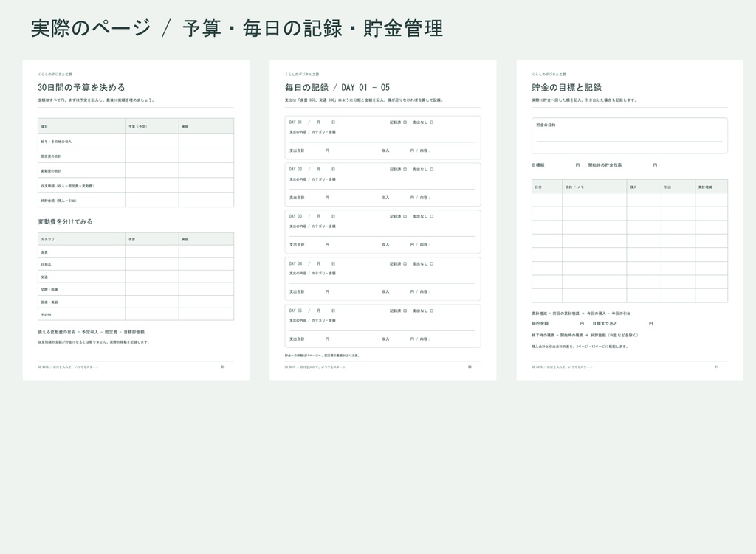This screenshot has width=756, height=554.
Task: Tick the 記録済 checkbox for DAY 02
Action: click(x=405, y=170)
